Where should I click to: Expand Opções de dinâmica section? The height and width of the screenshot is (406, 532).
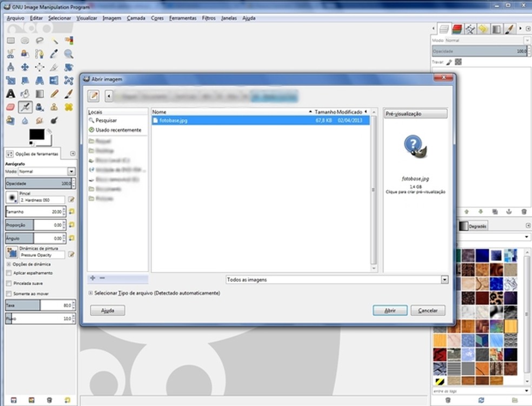9,264
